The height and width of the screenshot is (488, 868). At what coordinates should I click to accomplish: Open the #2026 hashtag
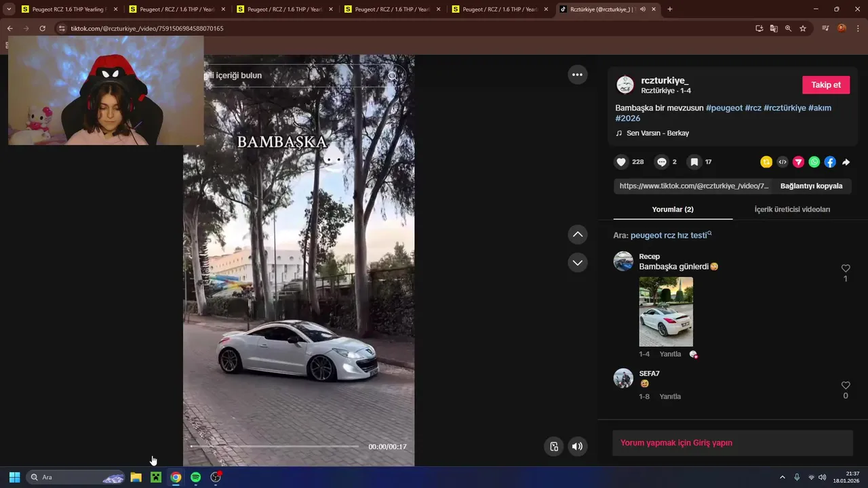[627, 119]
